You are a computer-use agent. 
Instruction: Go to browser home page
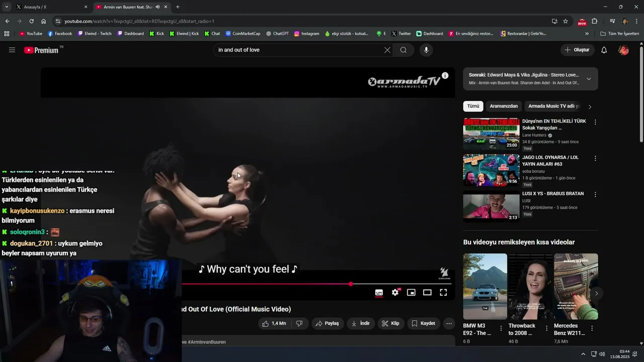[x=43, y=21]
